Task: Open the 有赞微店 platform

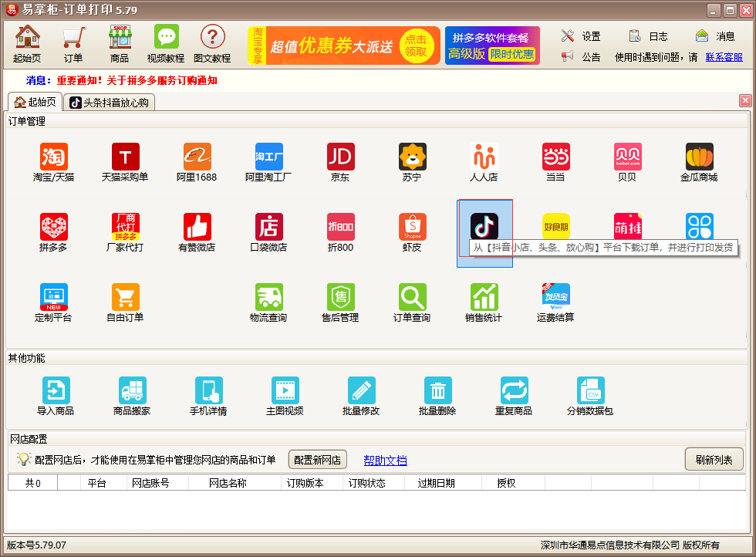Action: (x=197, y=233)
